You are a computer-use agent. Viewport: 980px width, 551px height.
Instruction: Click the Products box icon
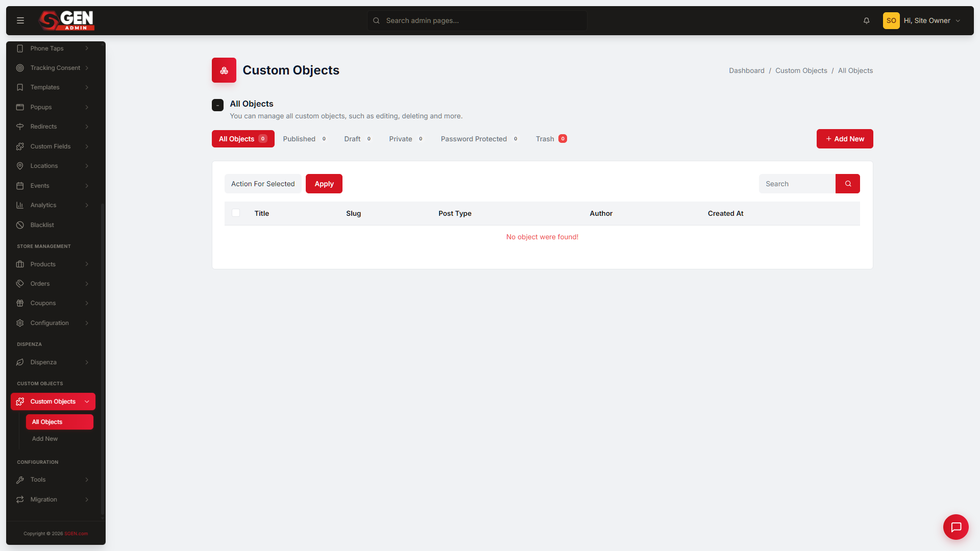(x=20, y=264)
